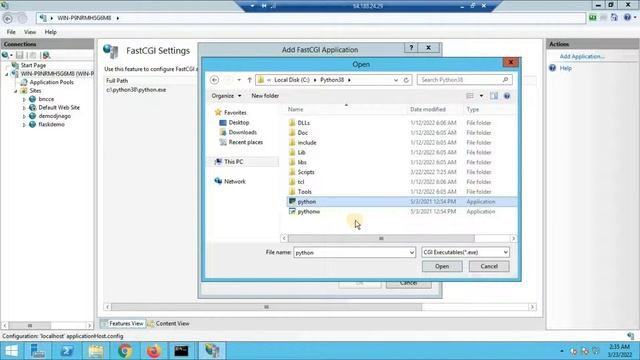
Task: Open the Command Prompt taskbar icon
Action: click(x=181, y=351)
